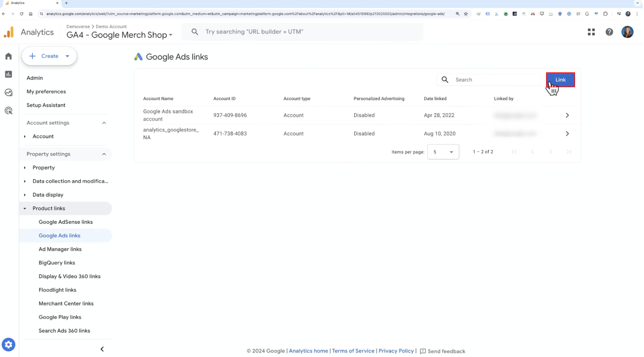The height and width of the screenshot is (357, 644).
Task: Open the GA4 Google Merch Shop property selector
Action: pyautogui.click(x=119, y=35)
